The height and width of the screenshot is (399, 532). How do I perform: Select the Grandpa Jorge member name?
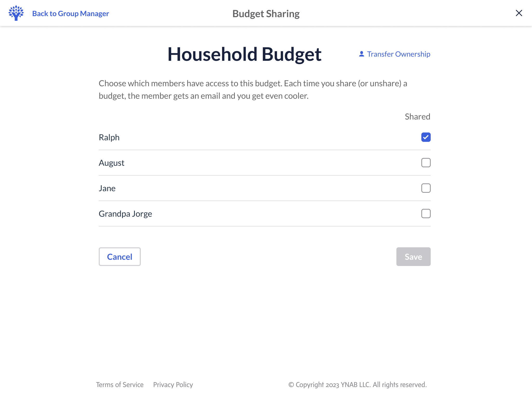(x=125, y=214)
